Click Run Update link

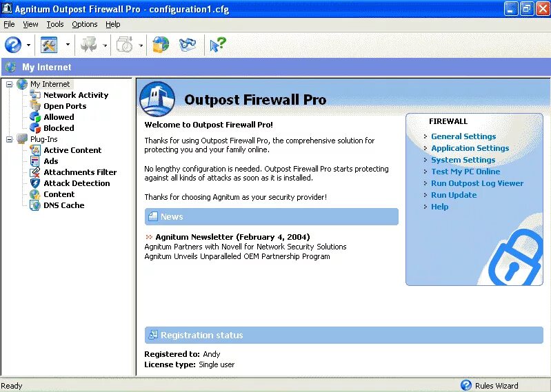(x=454, y=195)
